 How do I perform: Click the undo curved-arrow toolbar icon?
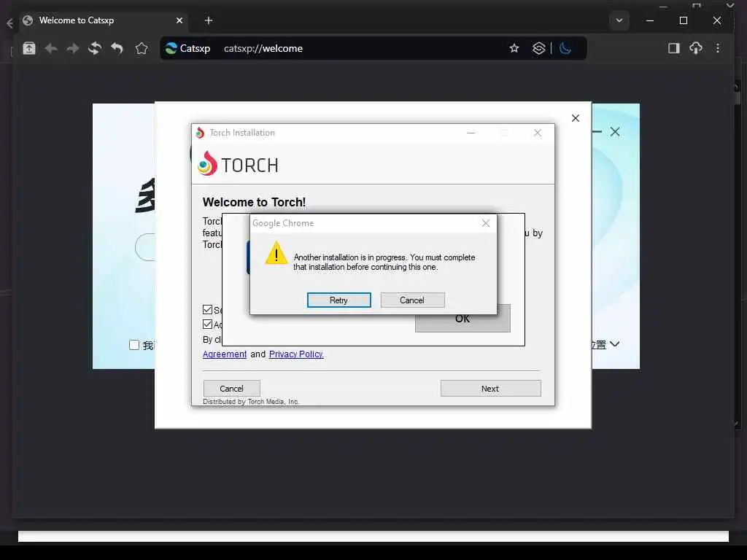click(117, 48)
